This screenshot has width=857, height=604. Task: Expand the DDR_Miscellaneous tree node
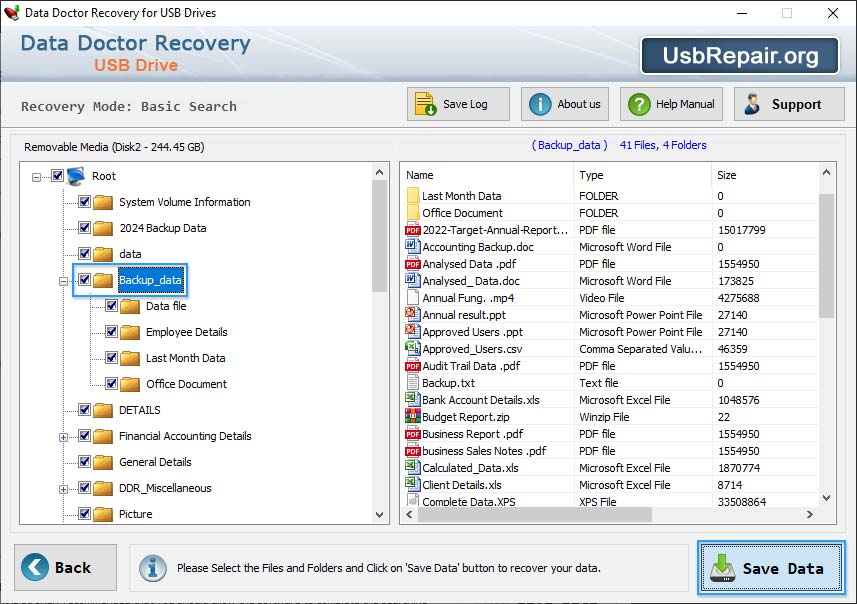(x=63, y=489)
